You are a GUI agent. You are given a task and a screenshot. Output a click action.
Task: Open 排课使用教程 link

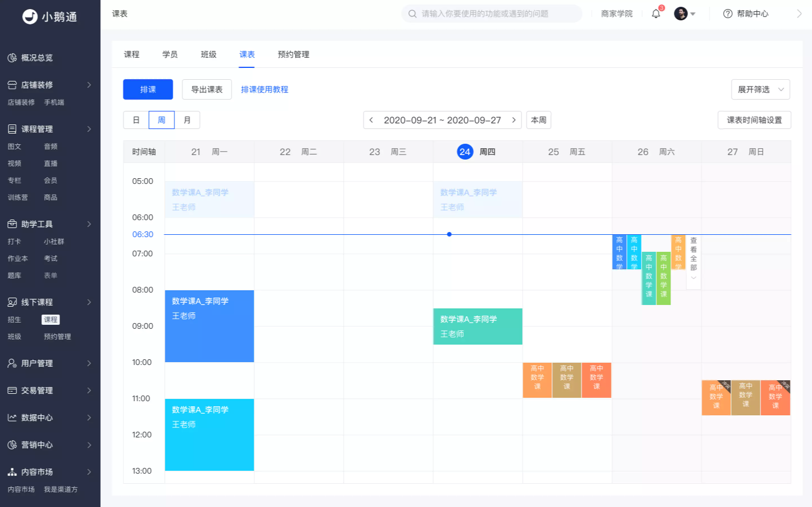pos(264,89)
